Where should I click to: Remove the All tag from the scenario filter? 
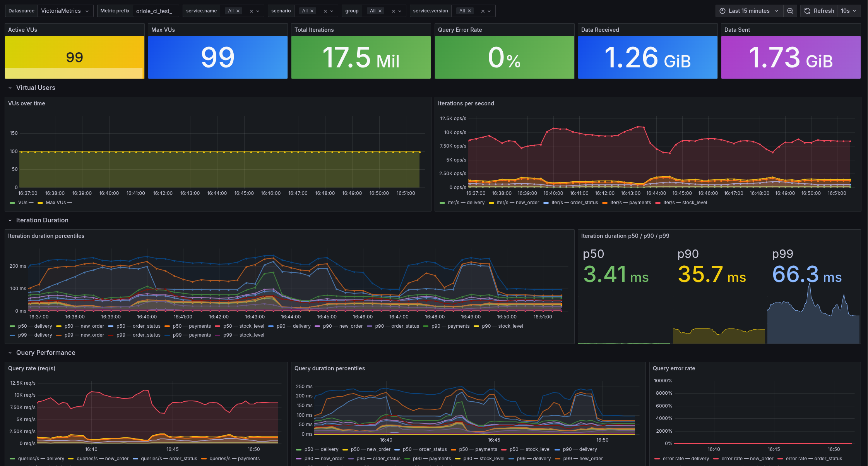click(312, 10)
